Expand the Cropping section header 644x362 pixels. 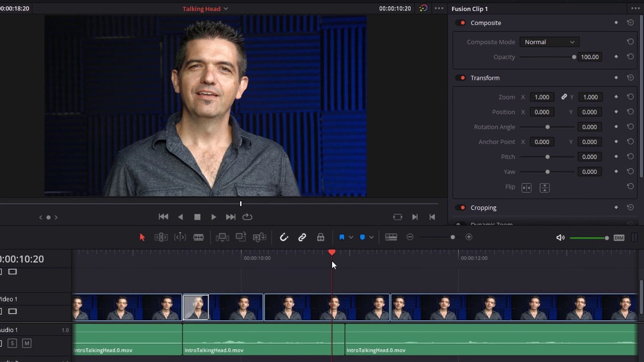pos(484,208)
